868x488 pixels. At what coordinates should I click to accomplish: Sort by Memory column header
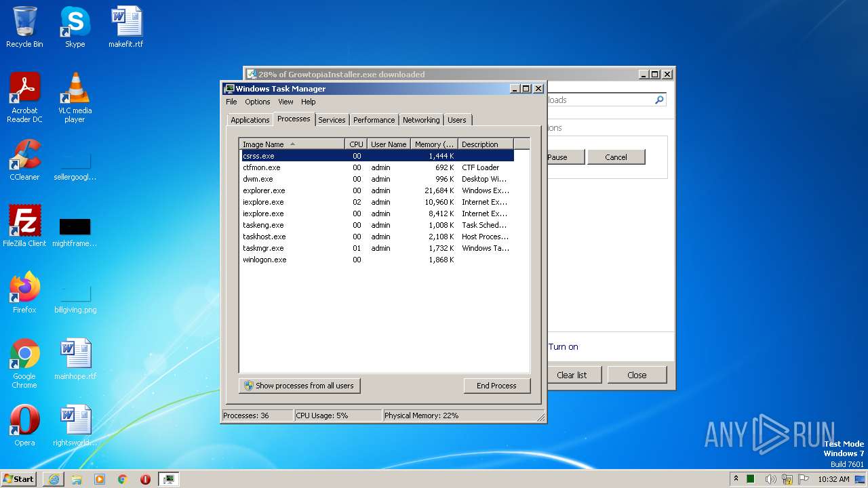pyautogui.click(x=434, y=144)
